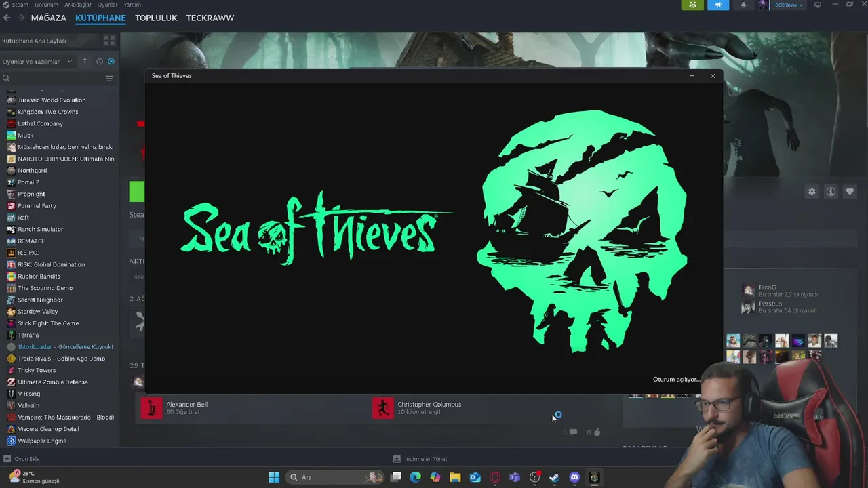The image size is (868, 488).
Task: Open the Görünüm menu
Action: point(47,5)
